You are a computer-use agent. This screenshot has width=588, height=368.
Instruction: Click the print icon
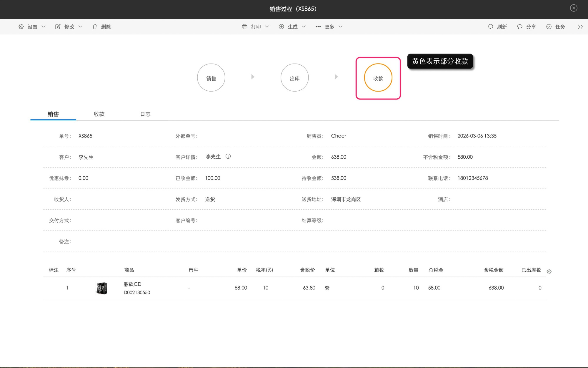(x=244, y=26)
